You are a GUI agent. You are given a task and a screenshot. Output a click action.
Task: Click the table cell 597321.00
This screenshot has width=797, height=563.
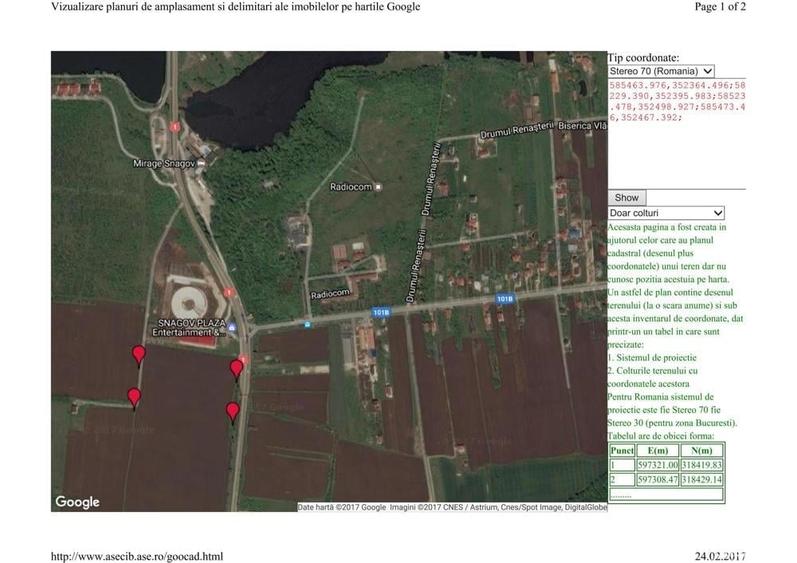tap(658, 465)
